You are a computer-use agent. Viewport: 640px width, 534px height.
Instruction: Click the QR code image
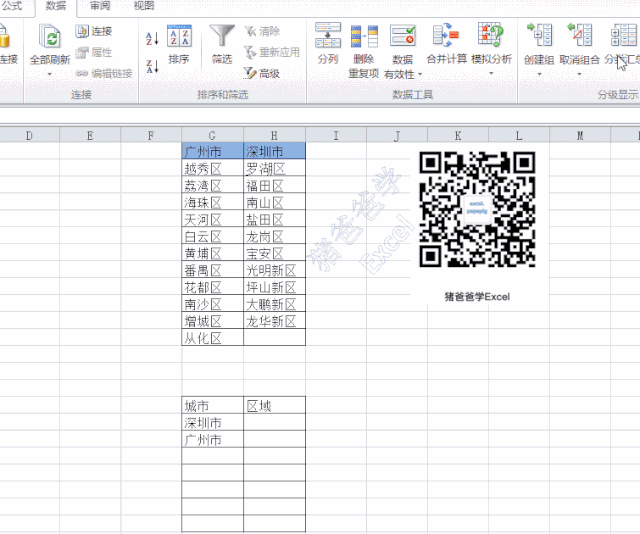coord(477,209)
